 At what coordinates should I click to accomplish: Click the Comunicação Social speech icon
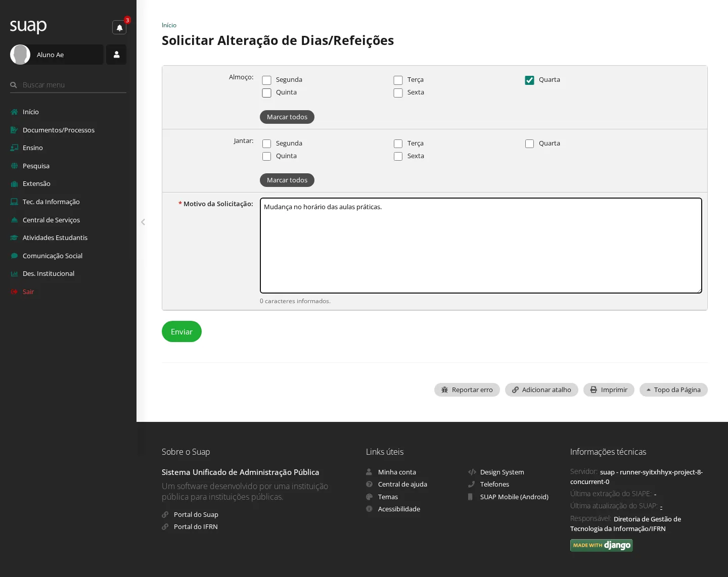coord(14,256)
